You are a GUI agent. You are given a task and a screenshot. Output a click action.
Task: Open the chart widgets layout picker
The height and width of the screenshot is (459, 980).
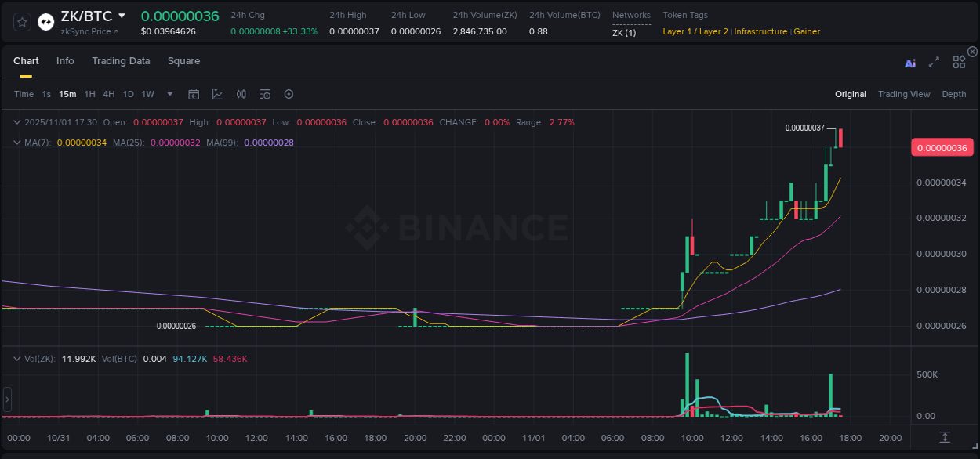click(x=959, y=62)
